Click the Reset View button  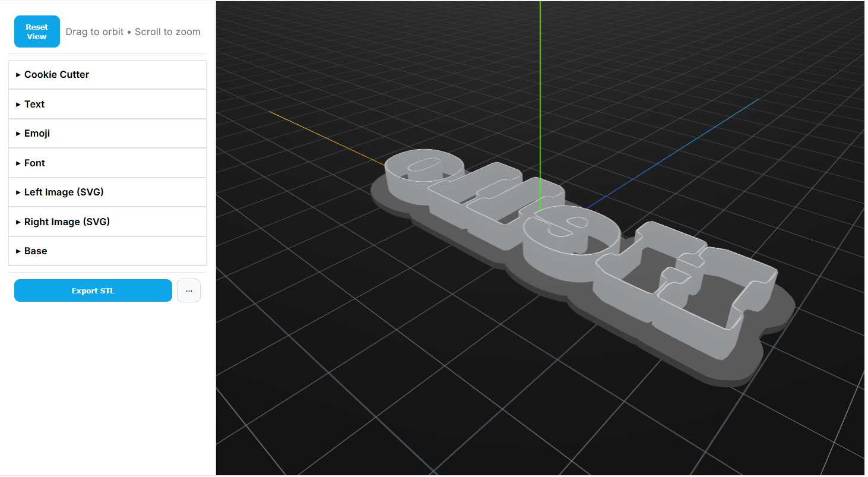37,31
